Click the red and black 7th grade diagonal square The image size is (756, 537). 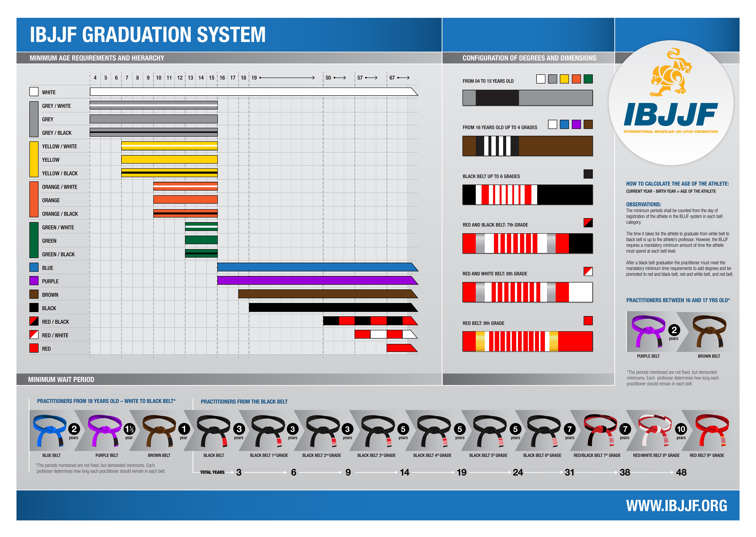(588, 223)
